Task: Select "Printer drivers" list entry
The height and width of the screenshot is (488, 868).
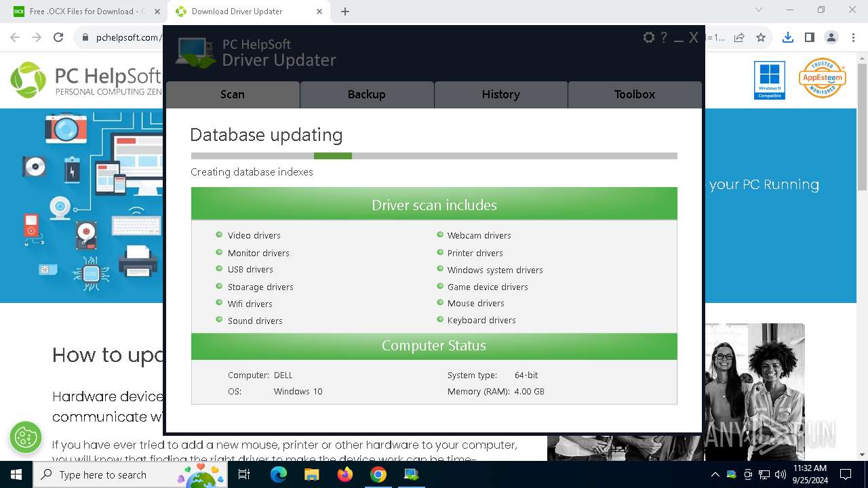Action: point(475,253)
